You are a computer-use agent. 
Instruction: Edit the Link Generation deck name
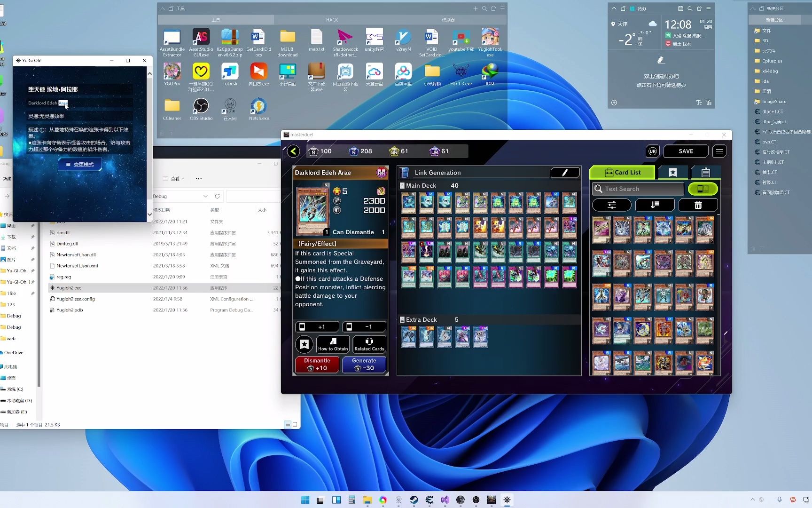(565, 173)
